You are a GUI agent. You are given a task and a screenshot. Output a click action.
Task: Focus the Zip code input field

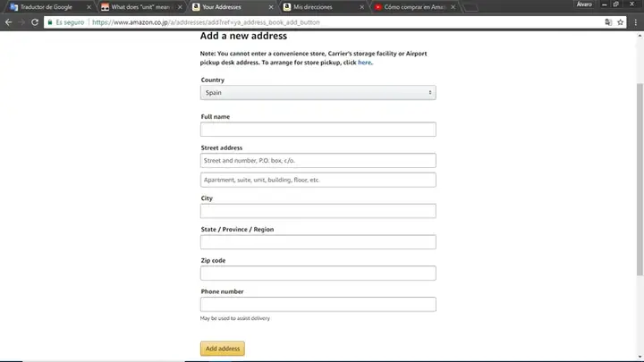point(318,274)
